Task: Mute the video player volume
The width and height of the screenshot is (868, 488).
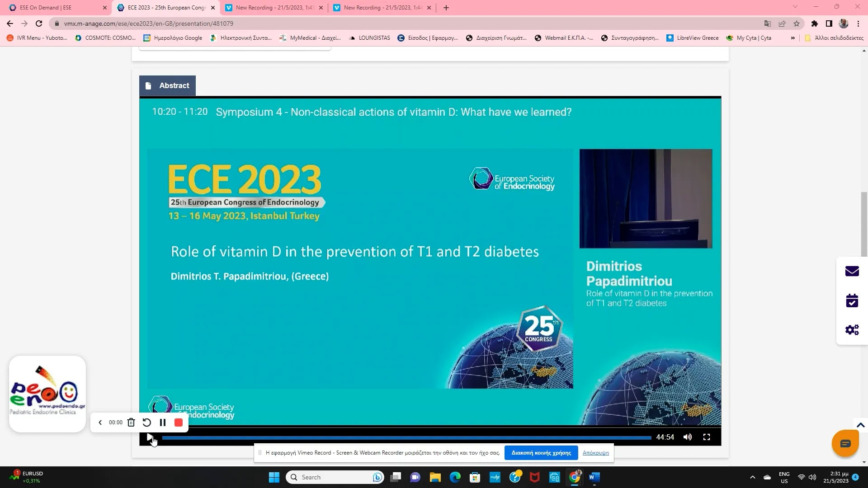Action: (688, 437)
